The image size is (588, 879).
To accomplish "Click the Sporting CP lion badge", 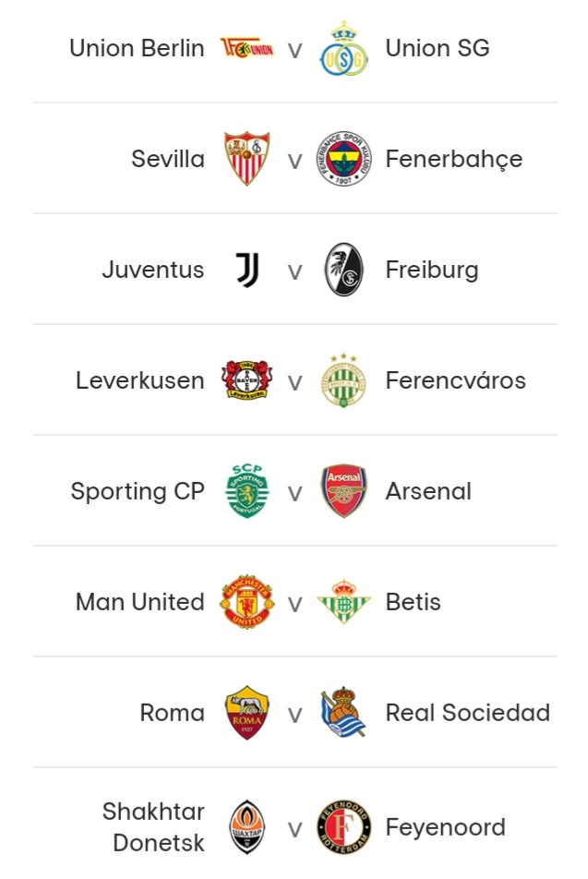I will coord(247,491).
